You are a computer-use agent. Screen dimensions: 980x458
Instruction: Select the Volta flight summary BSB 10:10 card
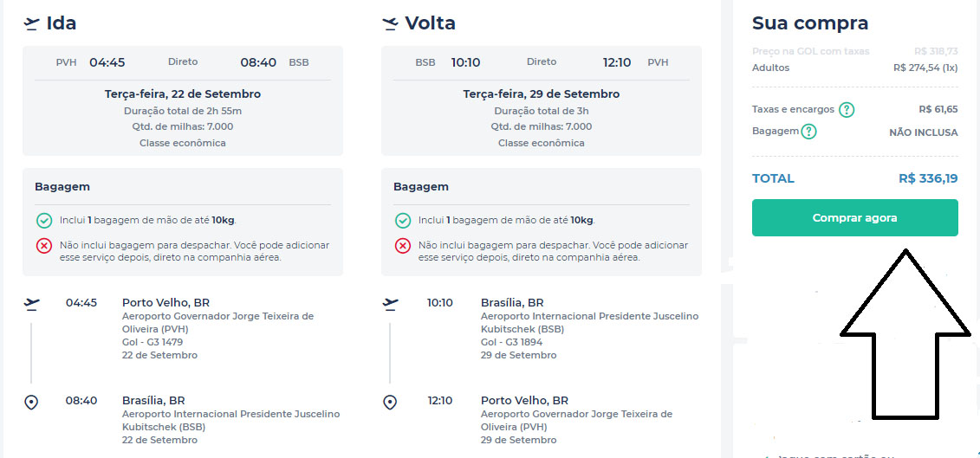click(541, 100)
